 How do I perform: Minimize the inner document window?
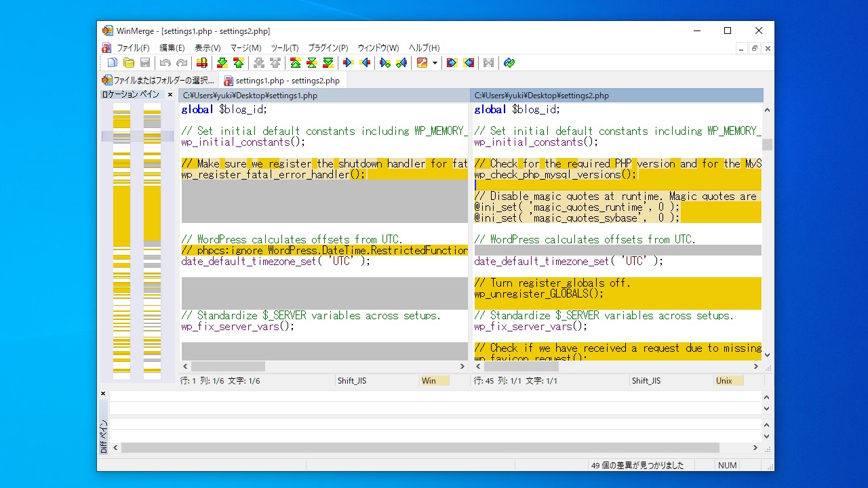(742, 48)
